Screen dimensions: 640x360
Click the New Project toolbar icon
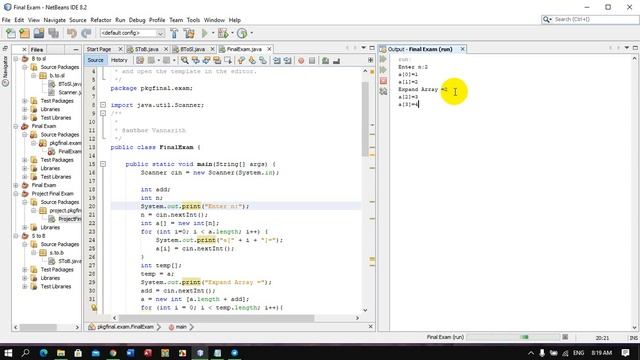[24, 33]
